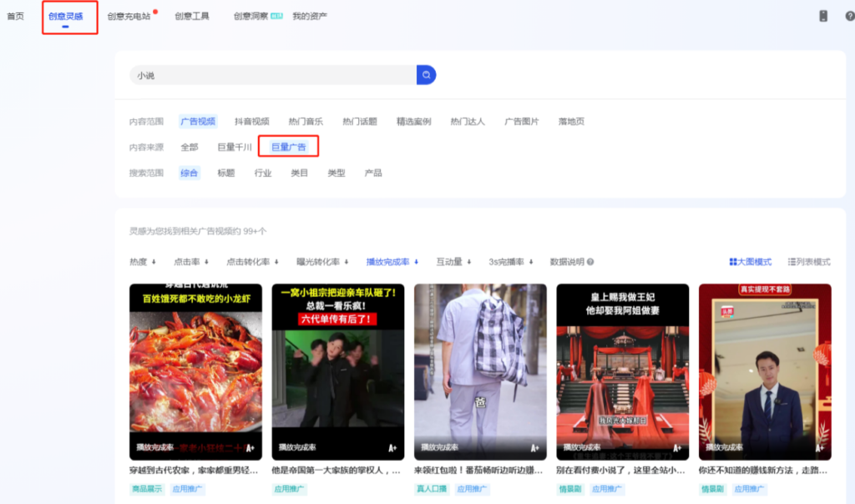Image resolution: width=855 pixels, height=504 pixels.
Task: Click the search magnifier icon
Action: pos(427,74)
